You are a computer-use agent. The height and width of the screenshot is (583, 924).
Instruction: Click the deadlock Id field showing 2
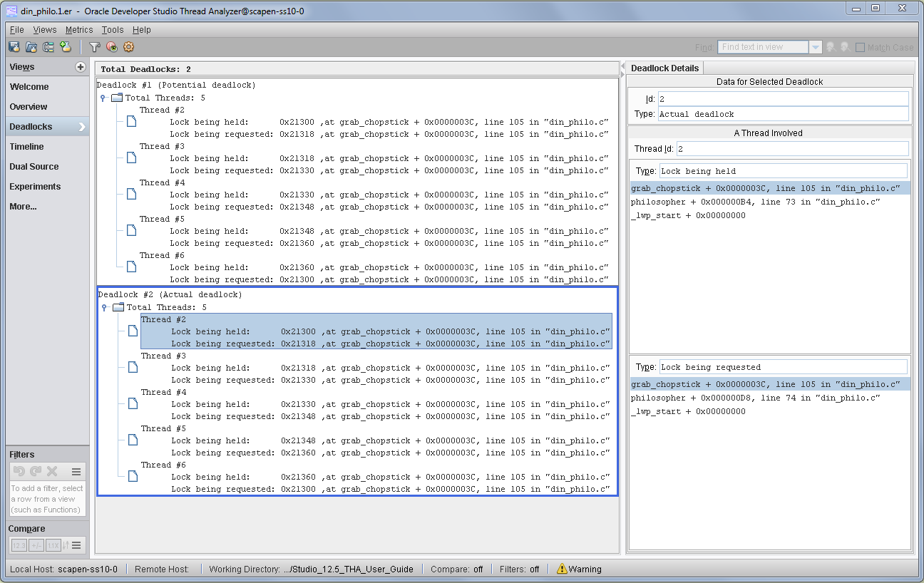pyautogui.click(x=782, y=99)
